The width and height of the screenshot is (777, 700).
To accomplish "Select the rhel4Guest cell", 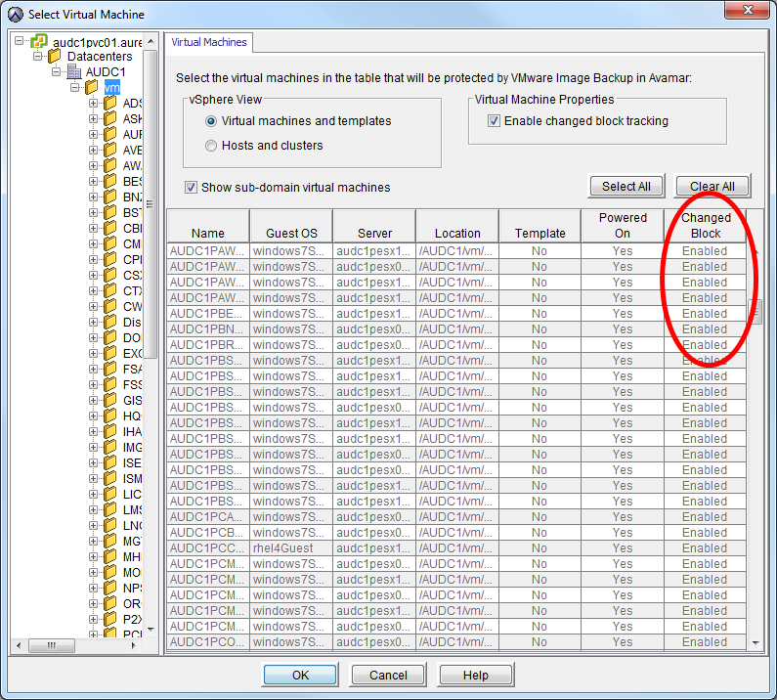I will 291,548.
